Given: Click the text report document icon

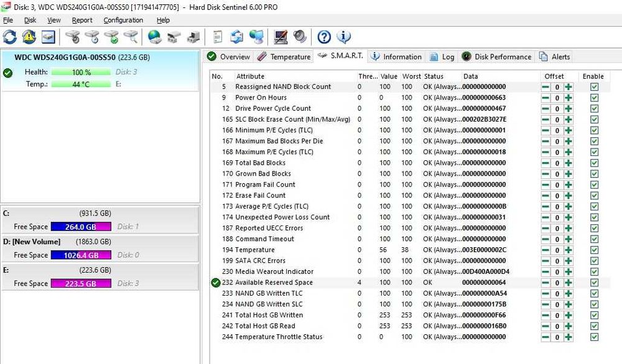Looking at the screenshot, I should click(217, 37).
